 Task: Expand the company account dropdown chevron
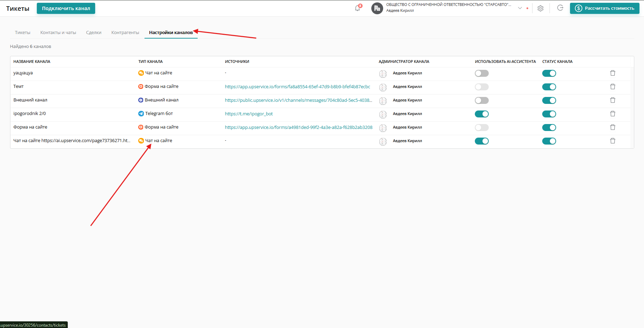pyautogui.click(x=520, y=8)
